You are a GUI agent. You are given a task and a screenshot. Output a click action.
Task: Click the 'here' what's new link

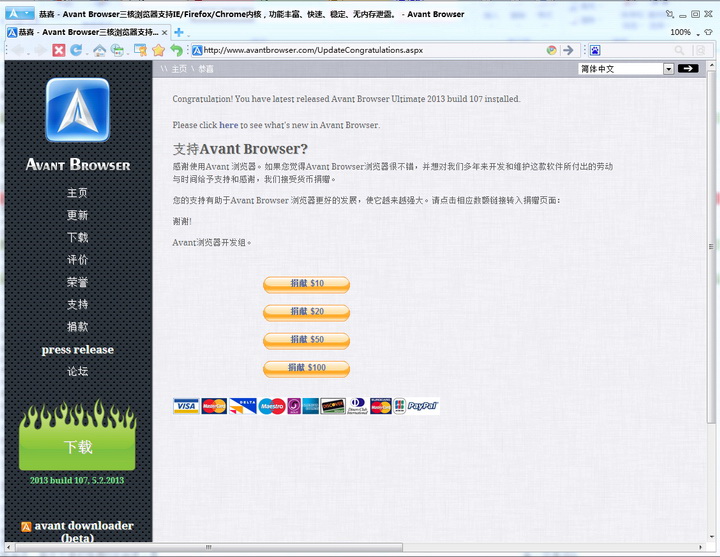229,125
